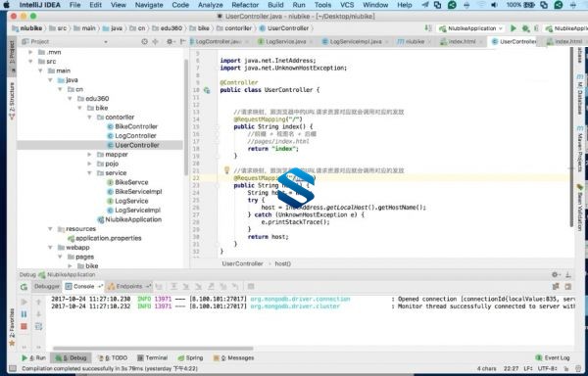Switch to Debugger tab in debug panel

(47, 287)
